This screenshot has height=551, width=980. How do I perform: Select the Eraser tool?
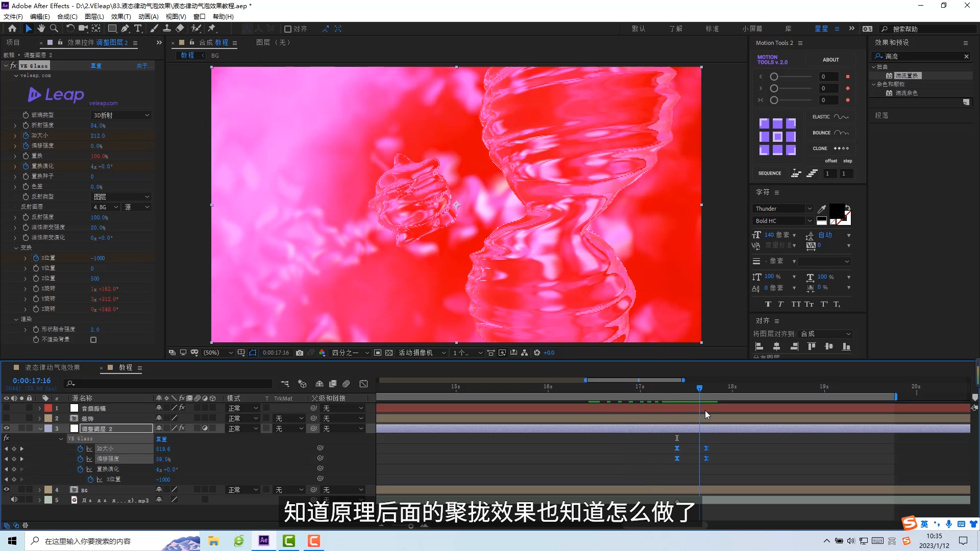click(x=180, y=29)
